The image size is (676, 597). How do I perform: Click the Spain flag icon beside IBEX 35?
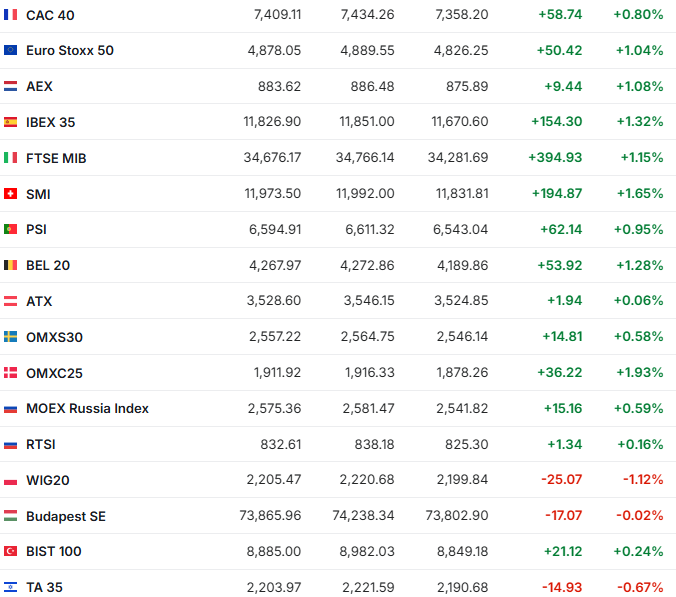click(11, 122)
